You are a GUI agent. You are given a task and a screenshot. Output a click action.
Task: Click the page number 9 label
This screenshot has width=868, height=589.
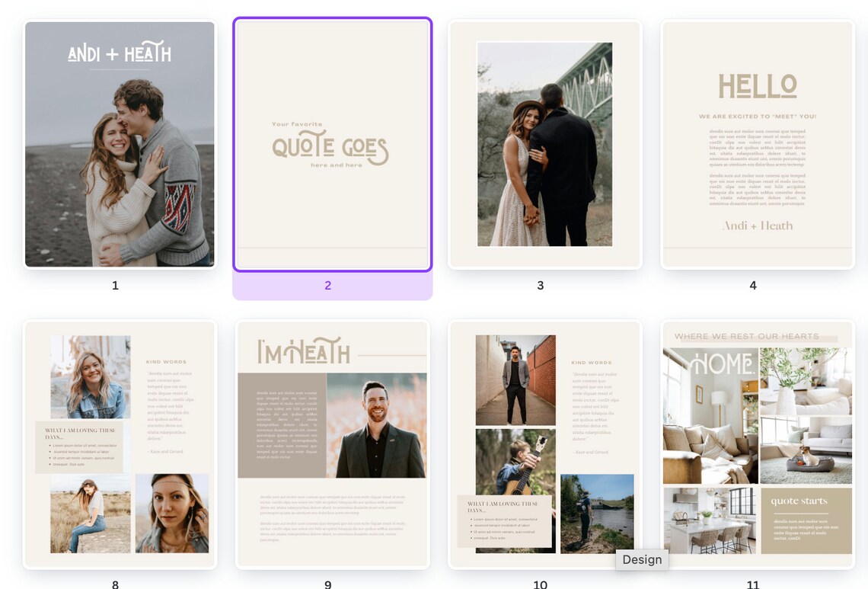(x=327, y=584)
